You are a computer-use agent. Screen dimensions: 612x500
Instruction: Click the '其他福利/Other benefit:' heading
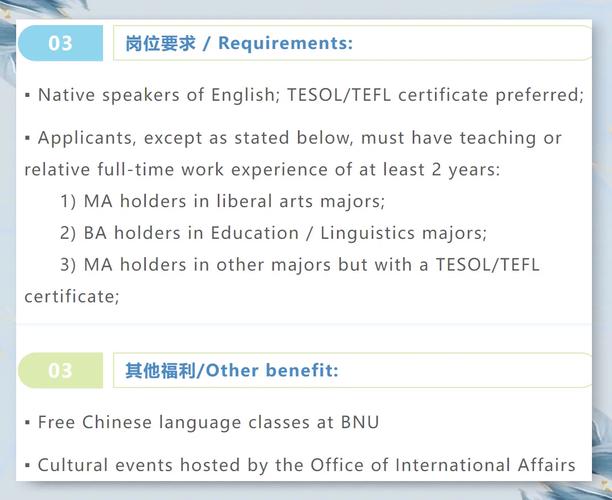232,371
